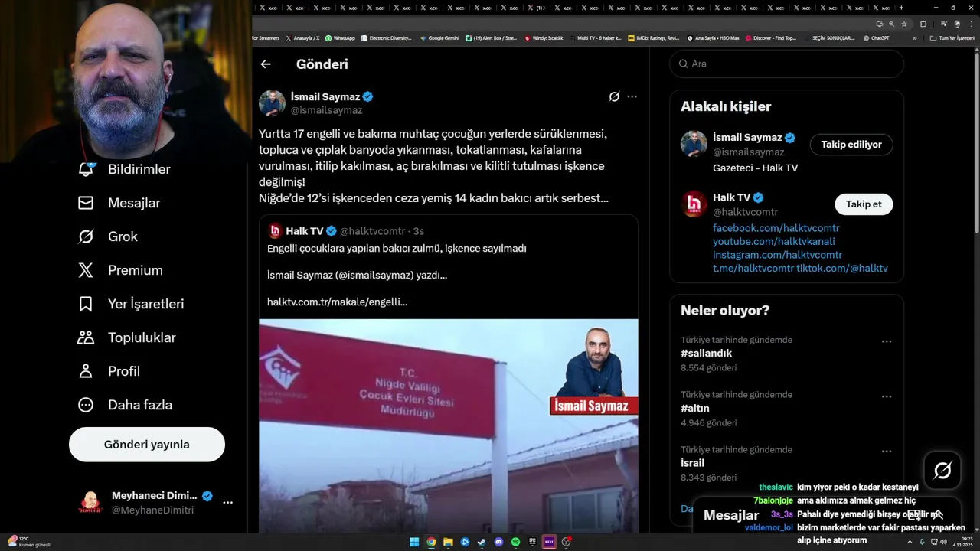Bookmark this page with the star icon

click(903, 24)
